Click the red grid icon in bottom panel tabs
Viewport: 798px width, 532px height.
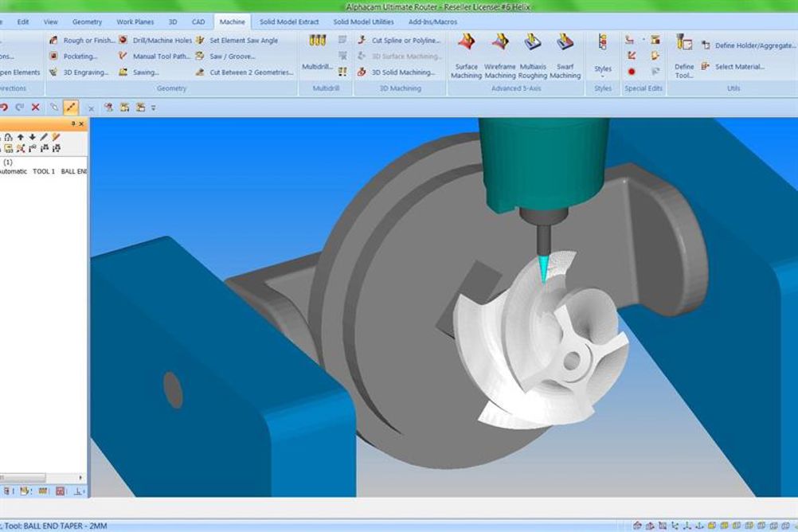[x=60, y=491]
